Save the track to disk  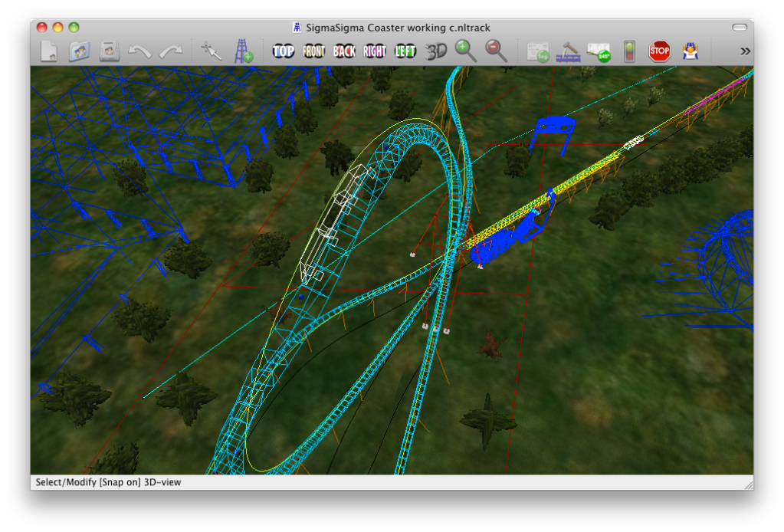(109, 51)
